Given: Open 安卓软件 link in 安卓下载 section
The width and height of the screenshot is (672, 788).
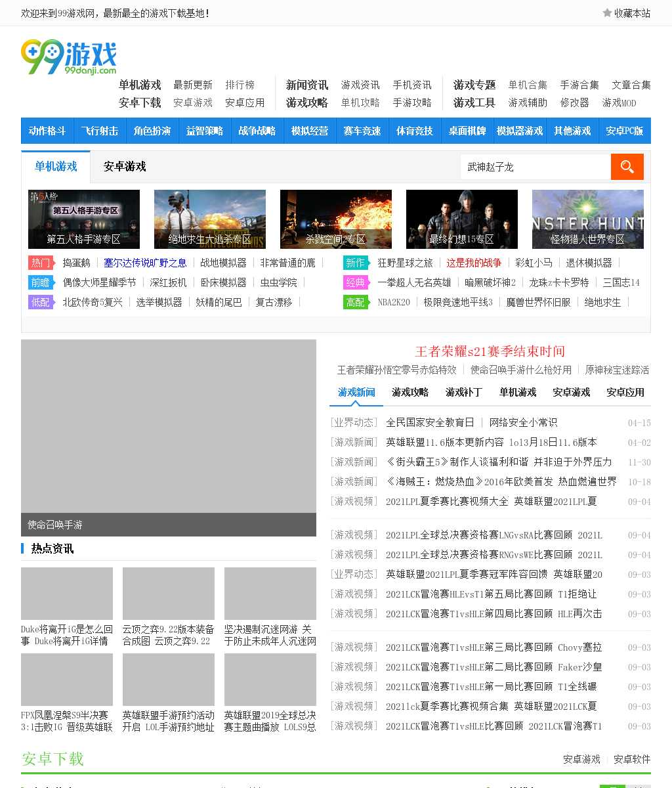Looking at the screenshot, I should 632,759.
